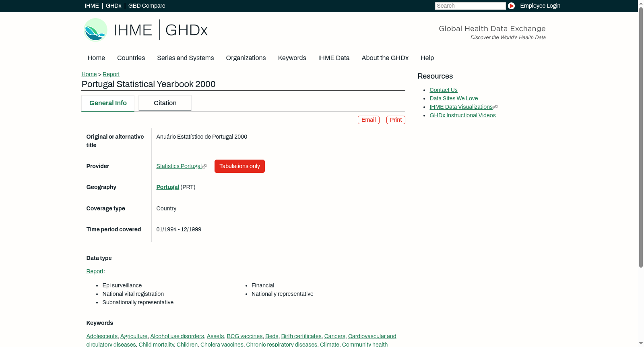This screenshot has height=347, width=644.
Task: Click the Email button
Action: (x=369, y=120)
